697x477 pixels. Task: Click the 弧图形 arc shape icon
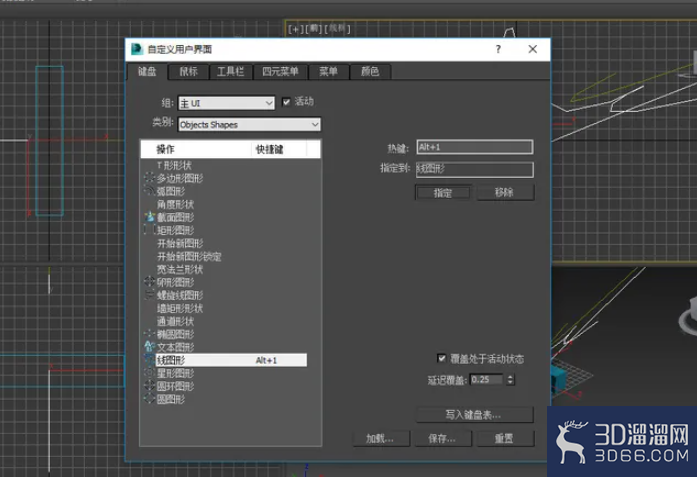click(149, 191)
